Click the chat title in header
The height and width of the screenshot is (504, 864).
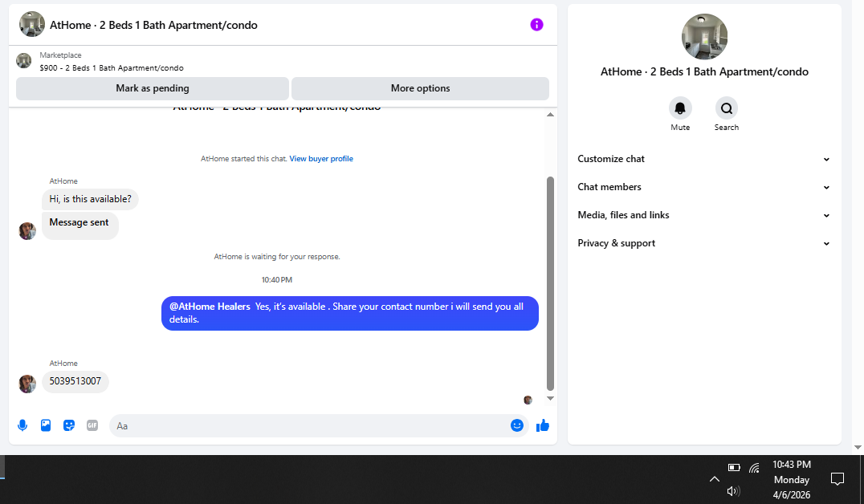tap(153, 25)
